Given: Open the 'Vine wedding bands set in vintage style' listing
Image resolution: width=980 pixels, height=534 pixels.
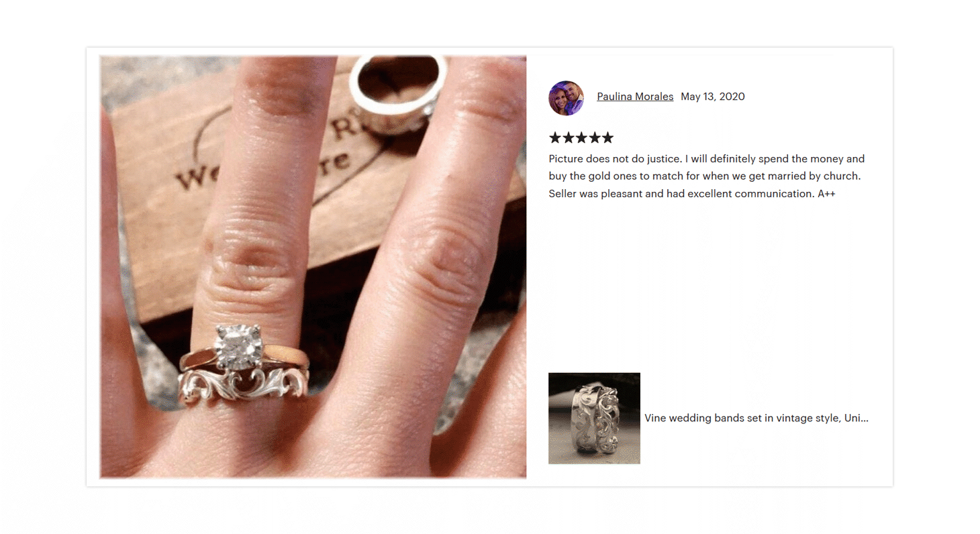Looking at the screenshot, I should click(x=756, y=418).
